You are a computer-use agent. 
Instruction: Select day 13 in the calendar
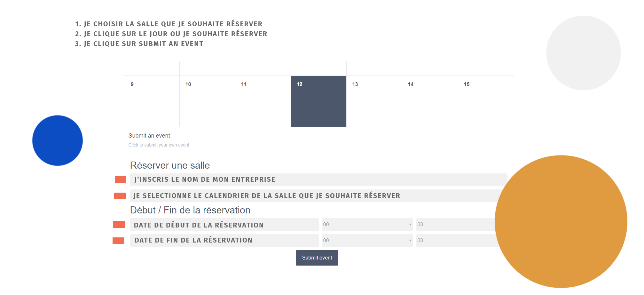[x=374, y=101]
